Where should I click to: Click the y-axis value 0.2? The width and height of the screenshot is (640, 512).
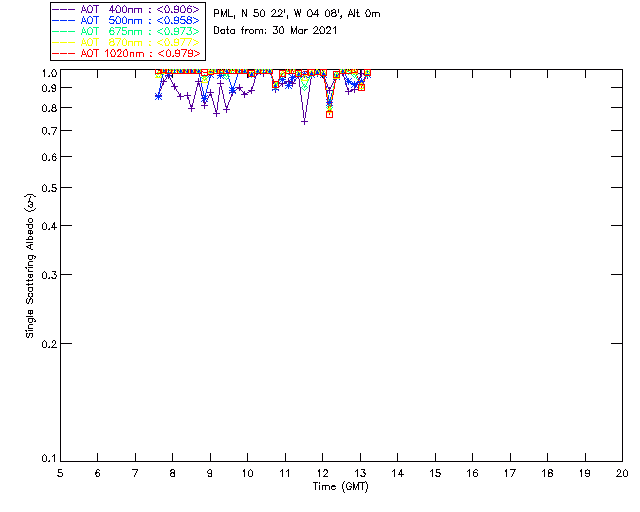coord(49,344)
